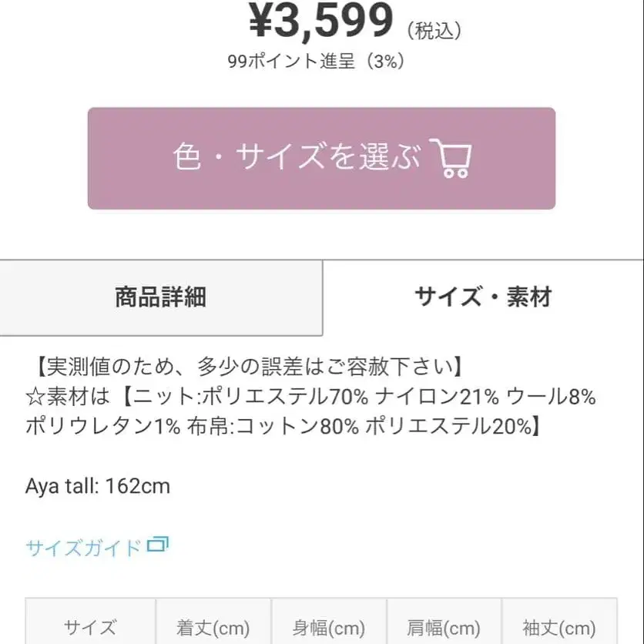Switch to the 商品詳細 tab

point(160,297)
